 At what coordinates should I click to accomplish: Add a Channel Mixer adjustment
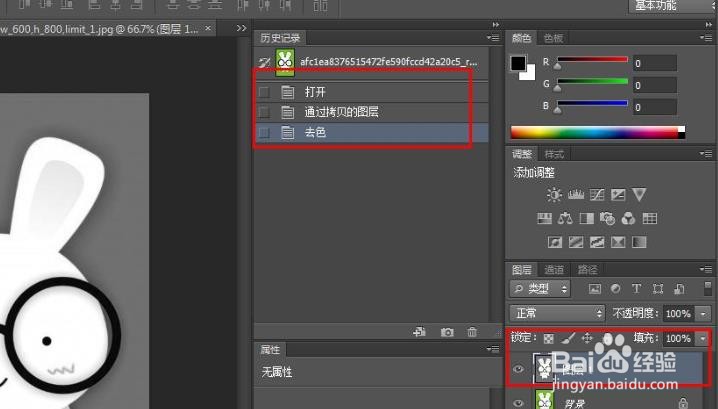click(628, 218)
